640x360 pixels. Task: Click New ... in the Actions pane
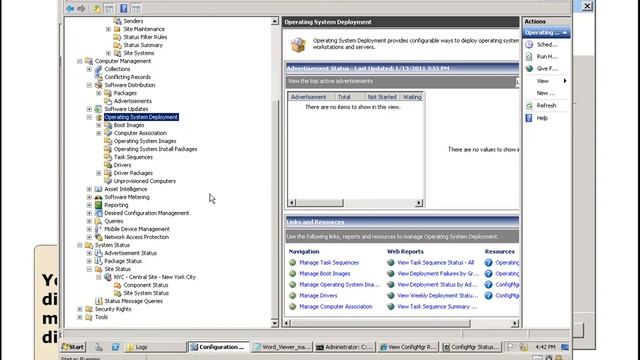pyautogui.click(x=546, y=93)
